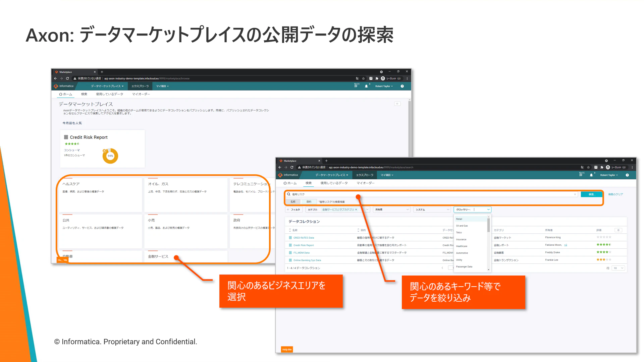Expand the データマーケットプレイス menu in the browse window

point(107,86)
